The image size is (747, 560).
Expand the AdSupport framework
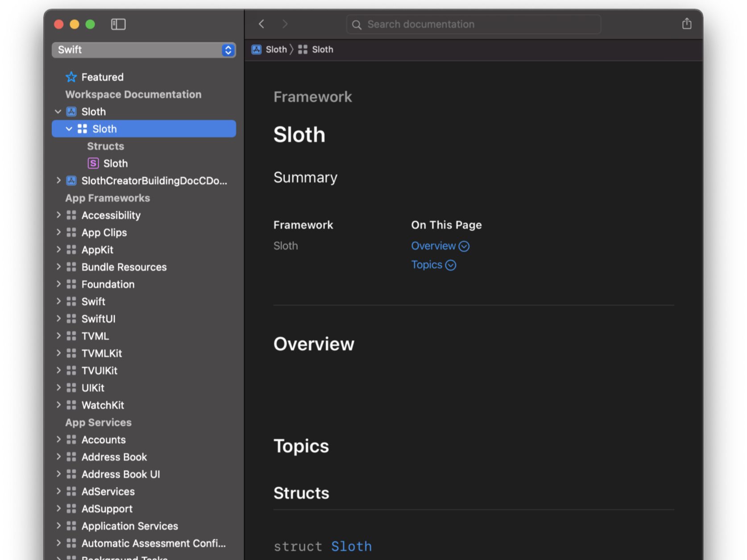click(58, 508)
